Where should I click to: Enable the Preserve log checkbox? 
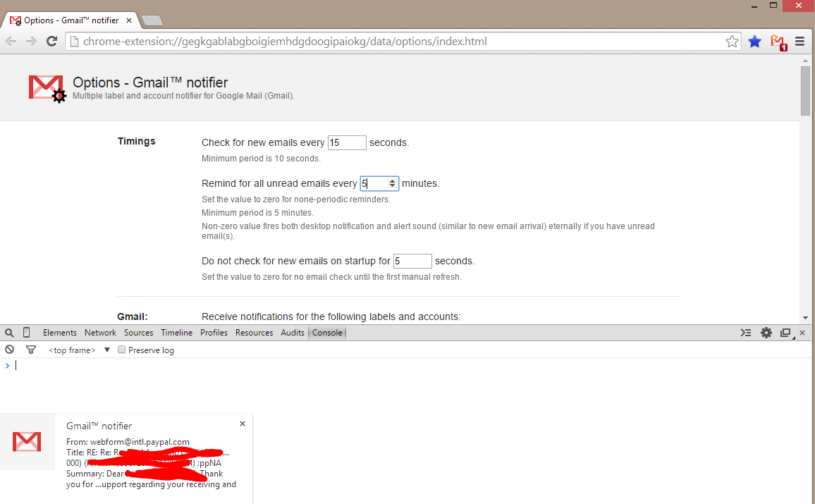coord(121,350)
